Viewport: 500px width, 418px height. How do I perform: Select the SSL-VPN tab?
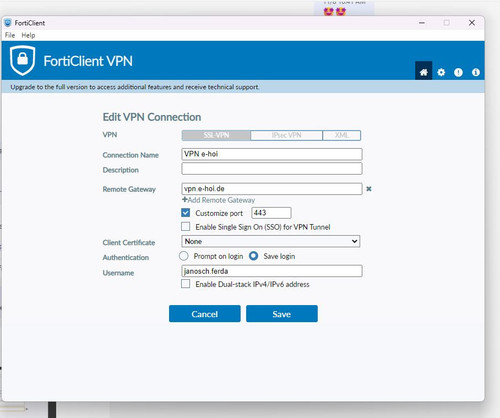[216, 135]
